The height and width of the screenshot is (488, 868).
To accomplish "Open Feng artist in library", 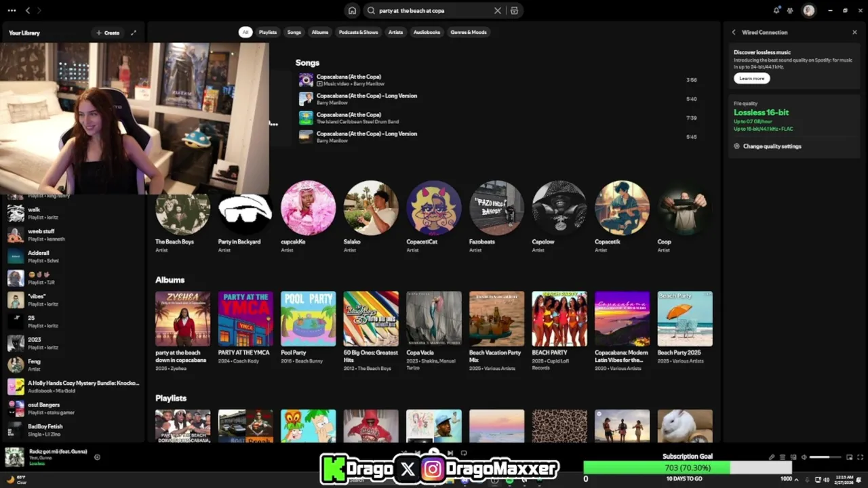I will [73, 365].
